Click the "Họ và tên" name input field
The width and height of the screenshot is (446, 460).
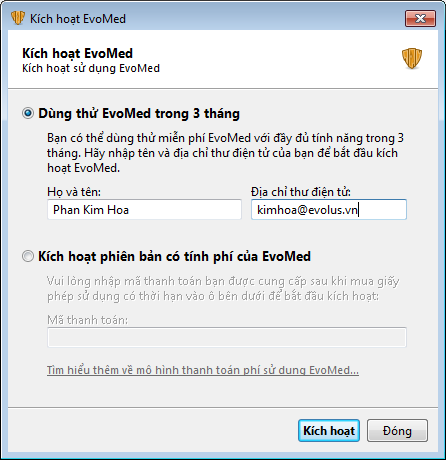[144, 210]
